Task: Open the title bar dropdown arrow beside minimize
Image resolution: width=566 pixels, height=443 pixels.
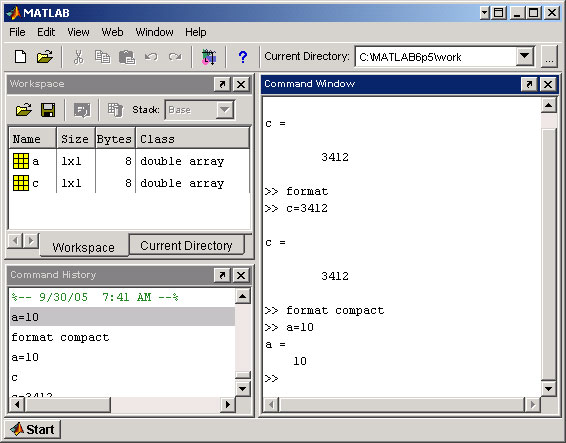Action: click(x=484, y=13)
